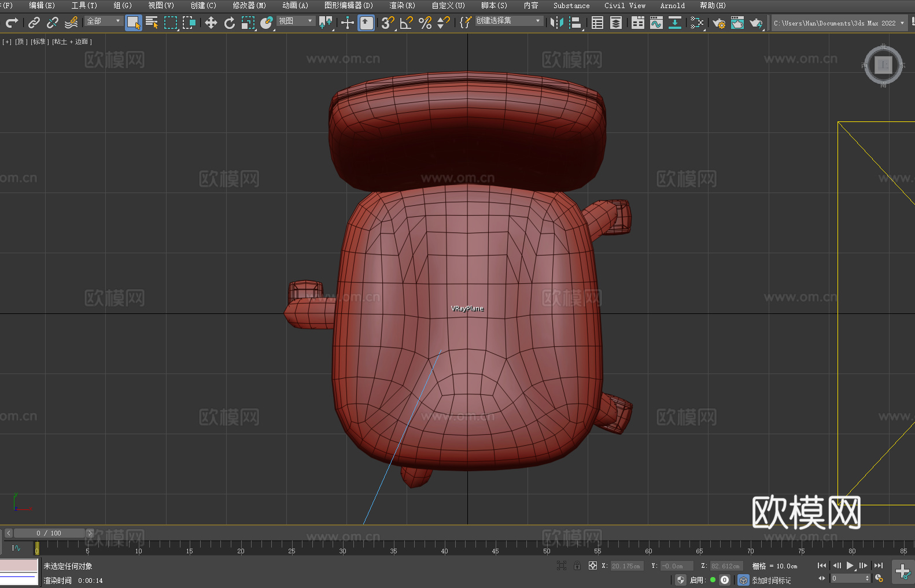
Task: Click the Align tool icon
Action: pos(575,23)
